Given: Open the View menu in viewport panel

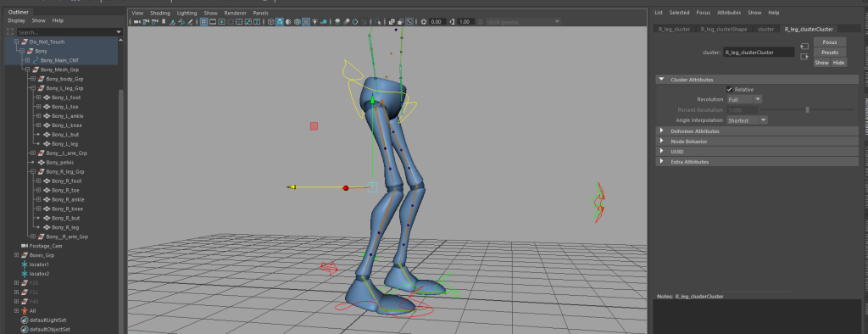Looking at the screenshot, I should pyautogui.click(x=137, y=13).
